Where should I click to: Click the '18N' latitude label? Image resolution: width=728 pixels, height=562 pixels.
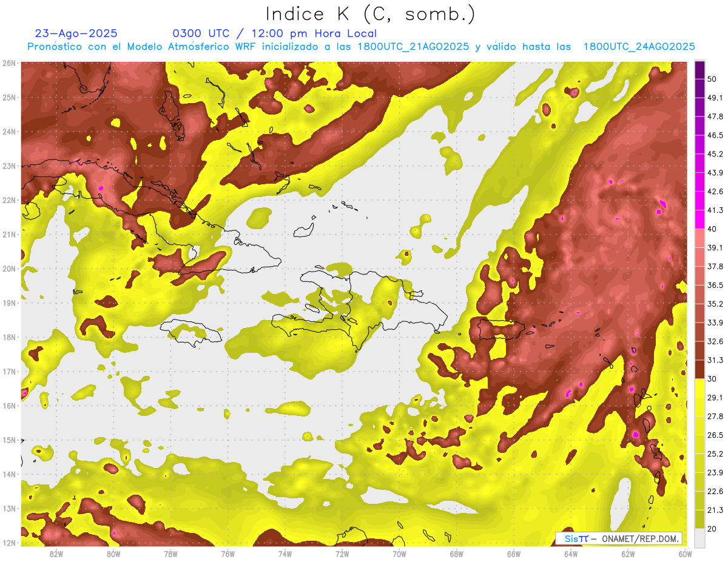tap(8, 337)
